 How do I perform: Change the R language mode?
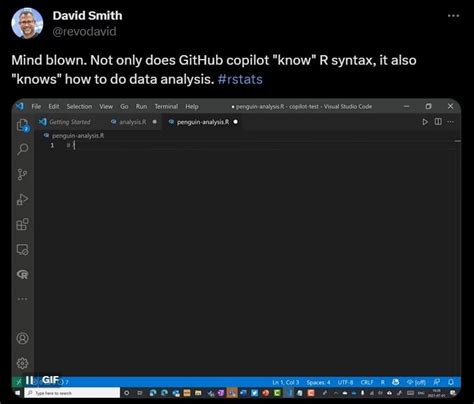pos(383,382)
